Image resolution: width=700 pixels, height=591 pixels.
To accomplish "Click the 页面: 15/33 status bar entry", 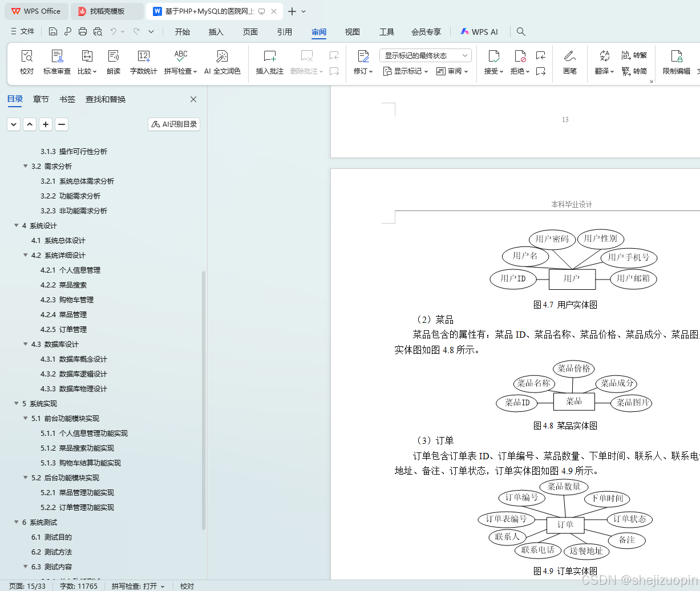I will tap(27, 586).
